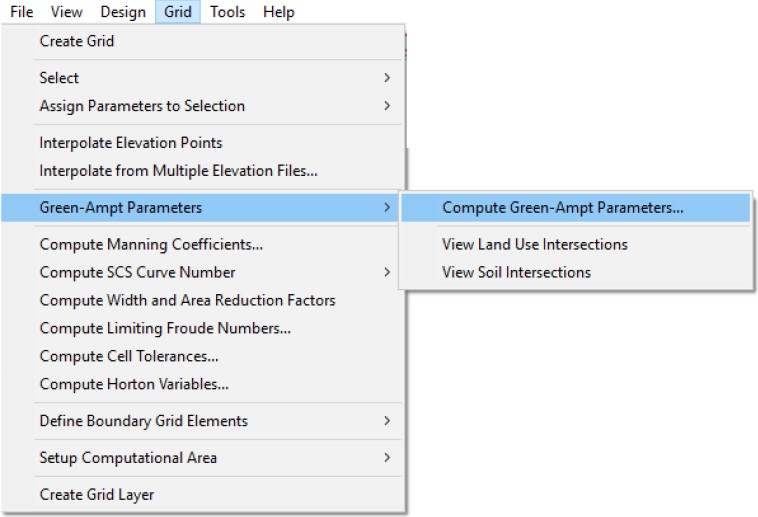The height and width of the screenshot is (517, 758).
Task: Click Interpolate from Multiple Elevation Files
Action: [x=178, y=171]
